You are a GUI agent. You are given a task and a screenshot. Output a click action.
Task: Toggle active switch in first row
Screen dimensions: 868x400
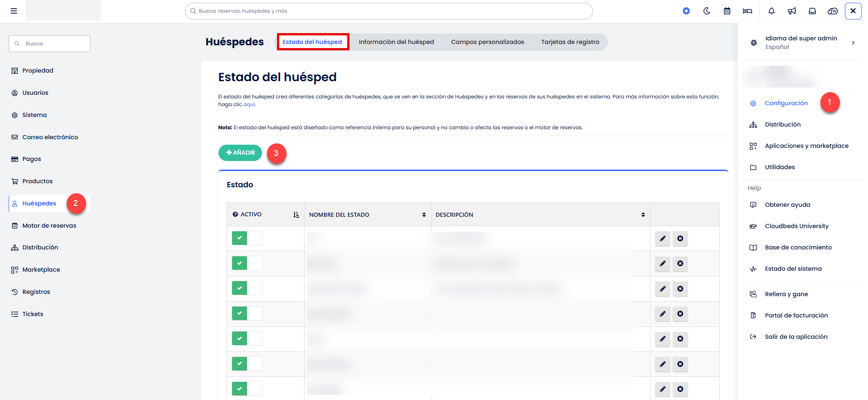point(247,238)
